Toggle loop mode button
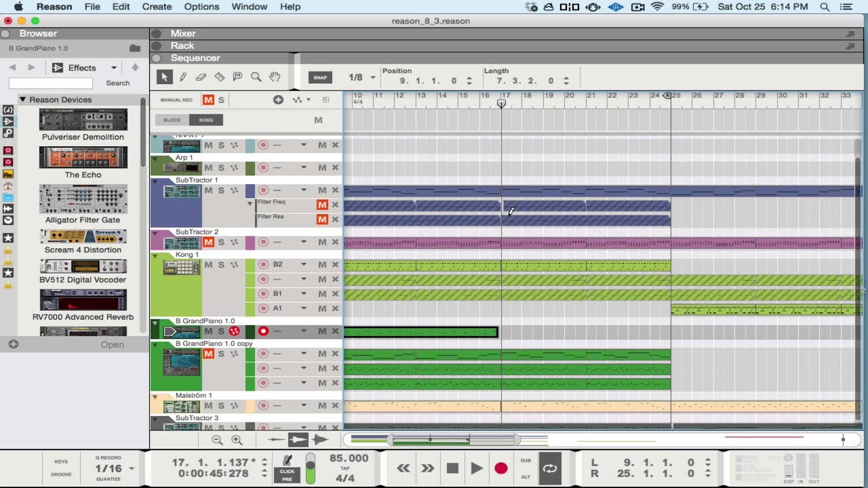Viewport: 868px width, 488px height. point(550,468)
